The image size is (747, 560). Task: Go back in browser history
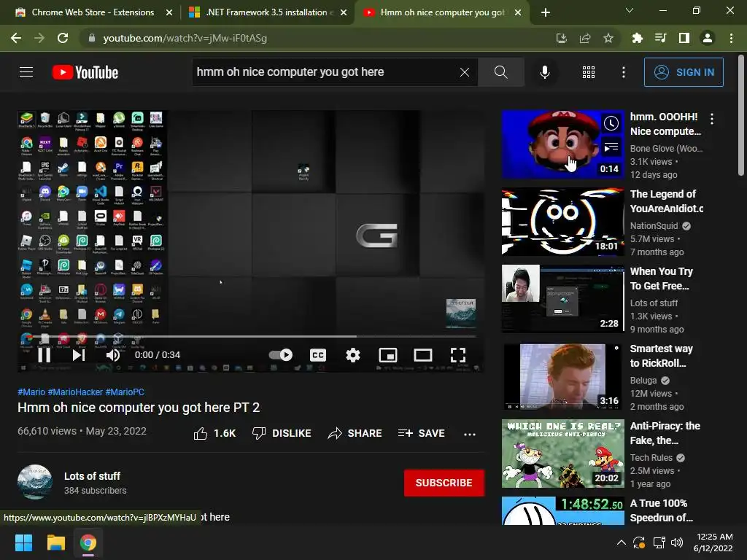(x=16, y=38)
